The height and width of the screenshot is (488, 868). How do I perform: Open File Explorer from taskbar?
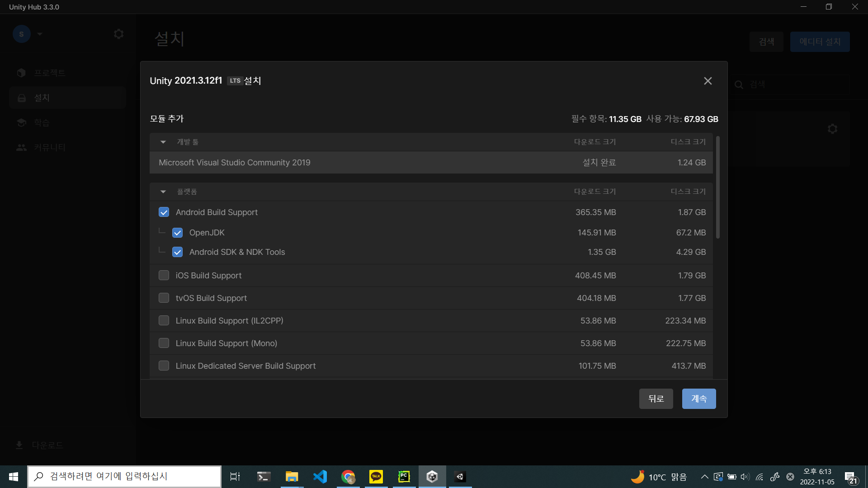click(x=292, y=476)
